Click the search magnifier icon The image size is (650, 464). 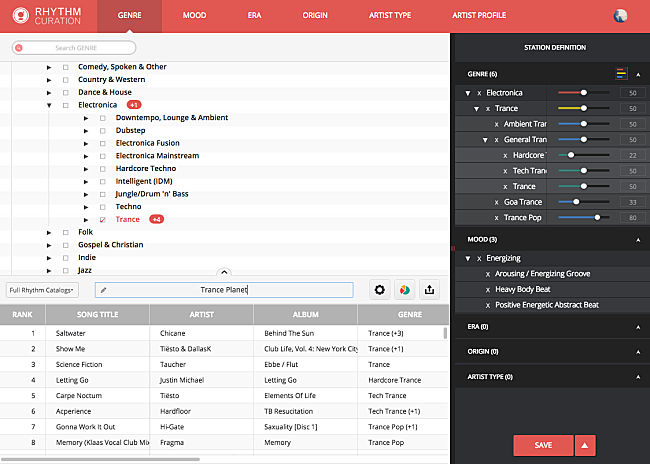(20, 48)
